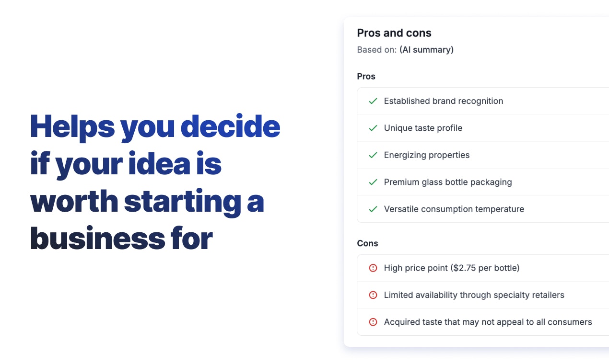Select Limited availability through specialty retailers
The image size is (609, 364).
pos(474,295)
